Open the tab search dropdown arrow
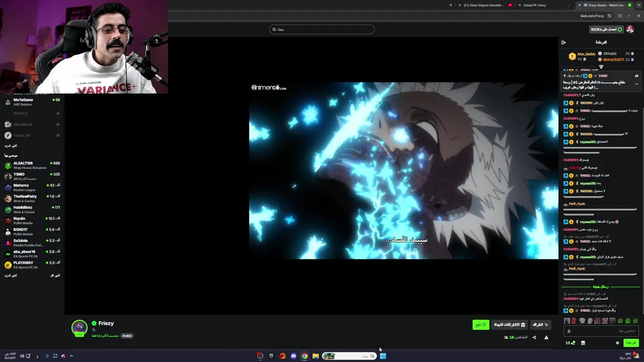The width and height of the screenshot is (644, 362). tap(639, 5)
